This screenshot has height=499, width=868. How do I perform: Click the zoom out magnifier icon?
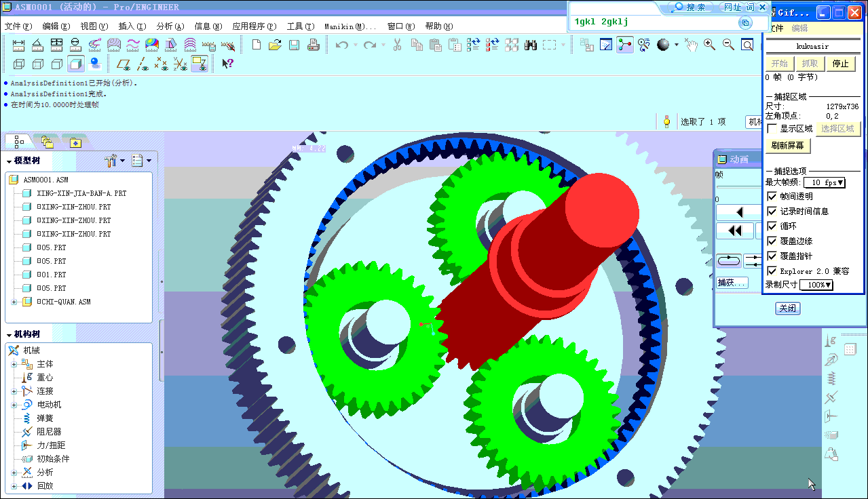(728, 45)
